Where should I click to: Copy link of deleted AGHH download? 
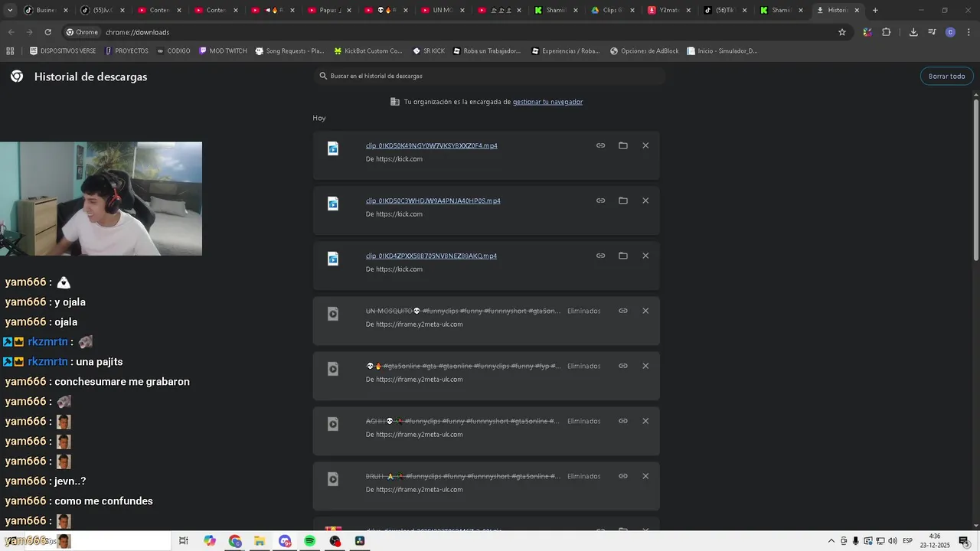[x=623, y=421]
